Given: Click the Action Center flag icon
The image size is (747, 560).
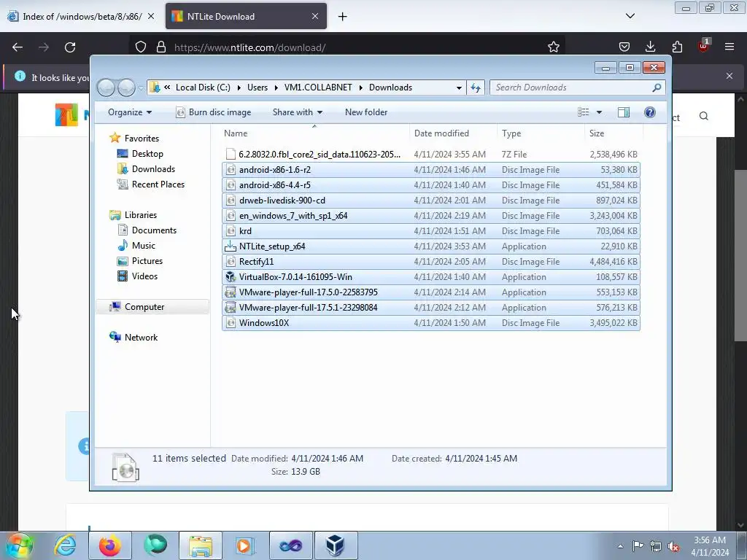Looking at the screenshot, I should coord(638,546).
